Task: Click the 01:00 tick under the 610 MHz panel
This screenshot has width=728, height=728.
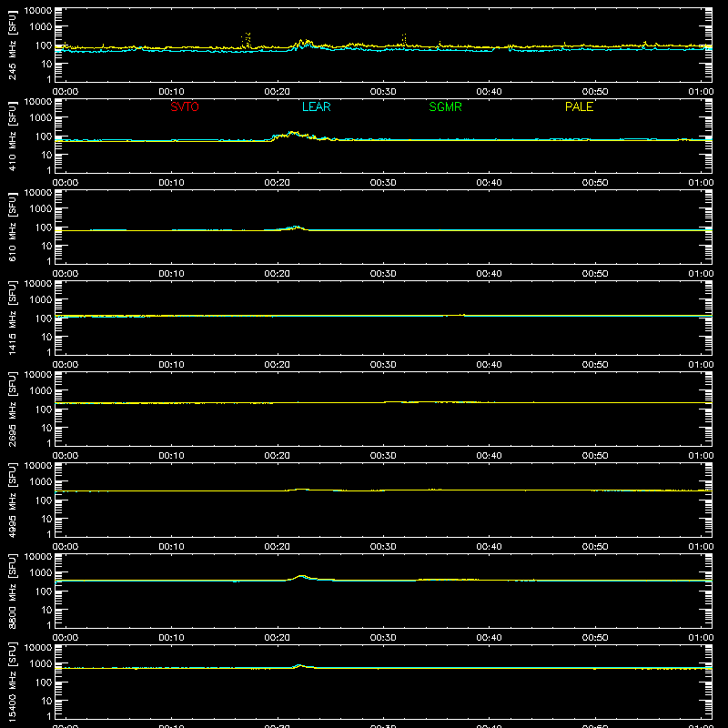Action: (701, 274)
